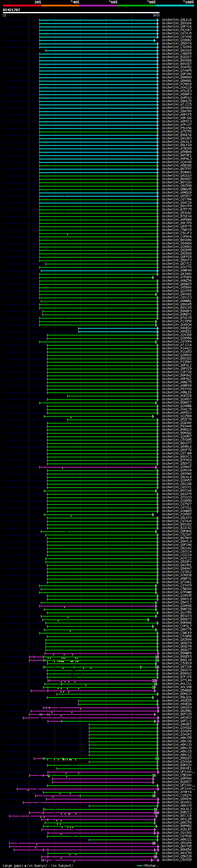
Task: Select hit label UniRef100_B7FMS9
Action: 177,460
